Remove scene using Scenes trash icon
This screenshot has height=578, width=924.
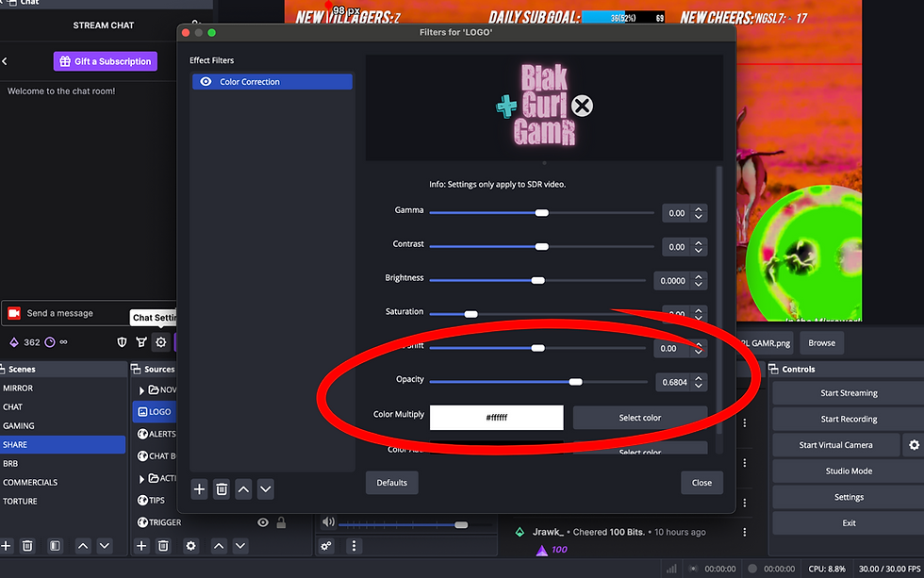[x=27, y=546]
